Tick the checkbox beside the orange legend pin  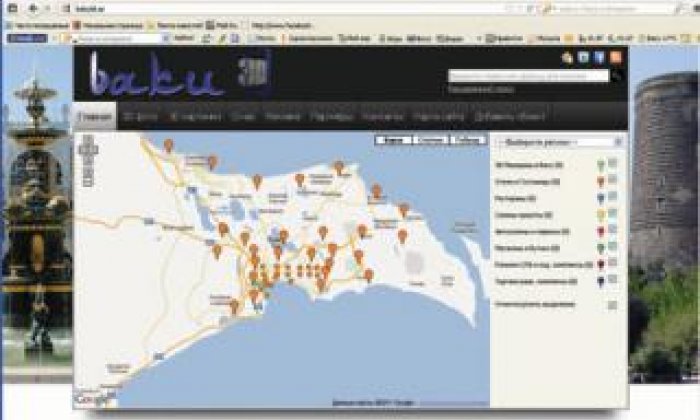pos(613,180)
